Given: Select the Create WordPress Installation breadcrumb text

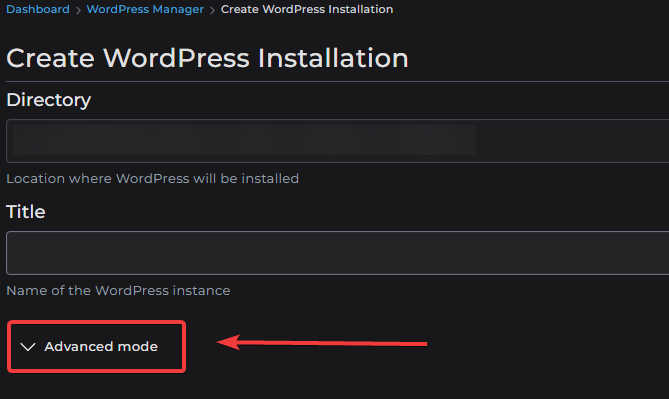Looking at the screenshot, I should 307,9.
